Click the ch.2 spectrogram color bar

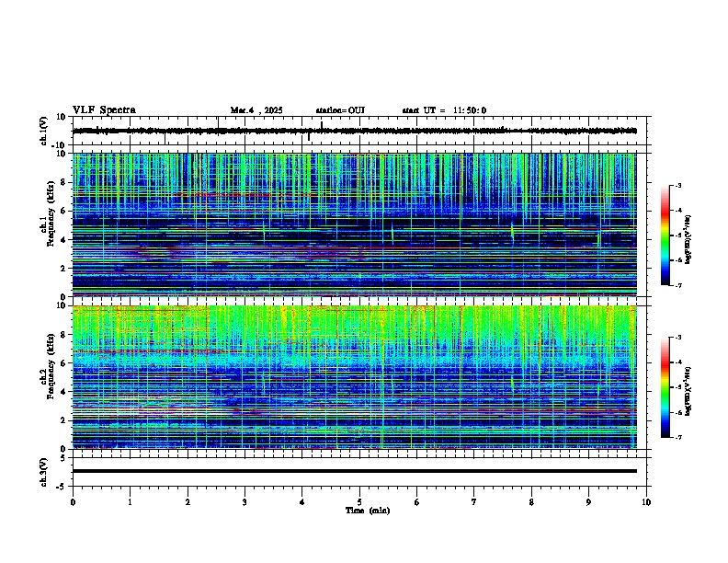(665, 387)
